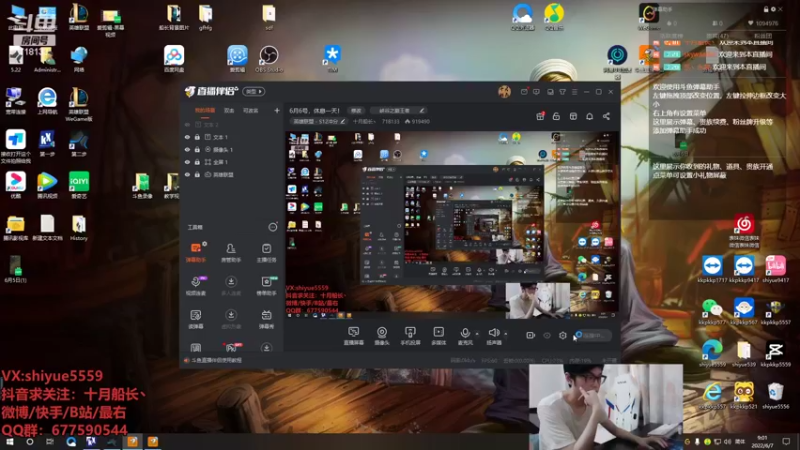
Task: Click the nested 直播伴侣 window in the preview
Action: [452, 224]
